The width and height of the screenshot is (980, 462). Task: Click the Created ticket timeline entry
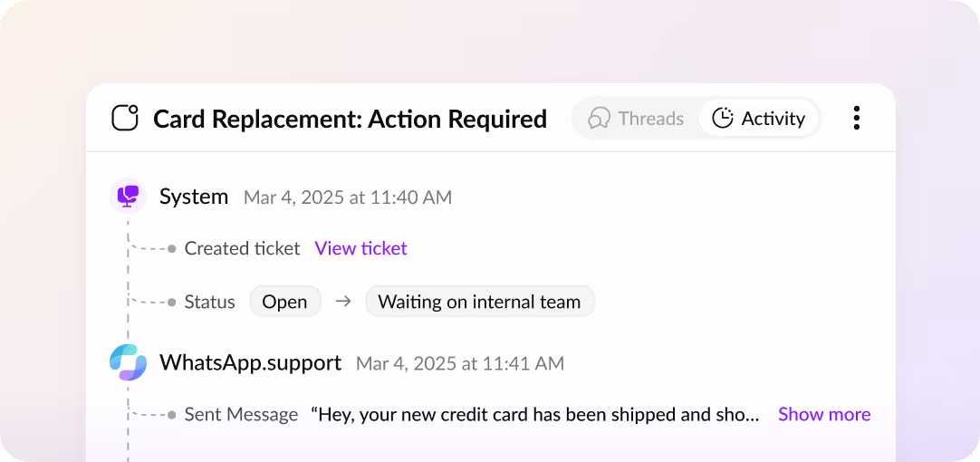coord(242,248)
